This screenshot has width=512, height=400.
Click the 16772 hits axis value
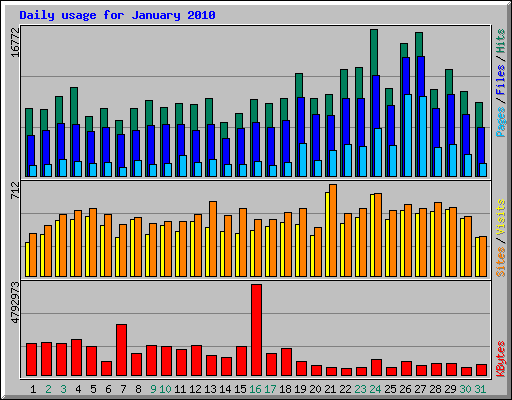tap(15, 42)
